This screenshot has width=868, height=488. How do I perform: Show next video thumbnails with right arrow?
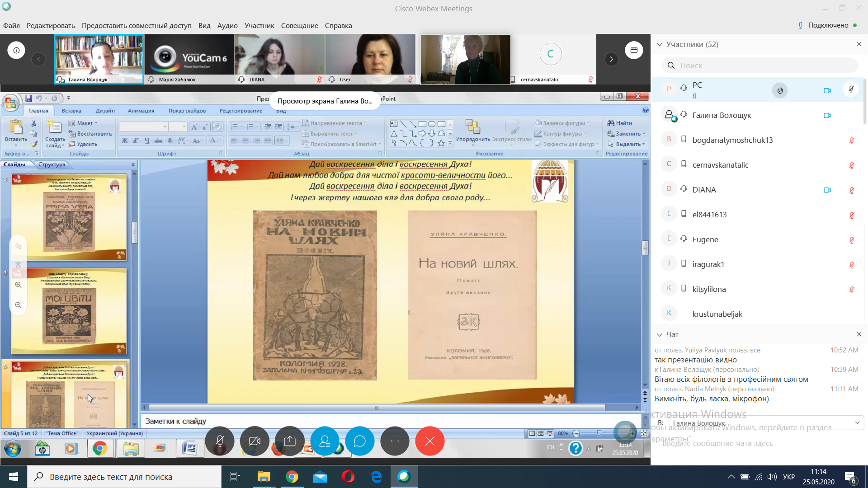point(611,59)
